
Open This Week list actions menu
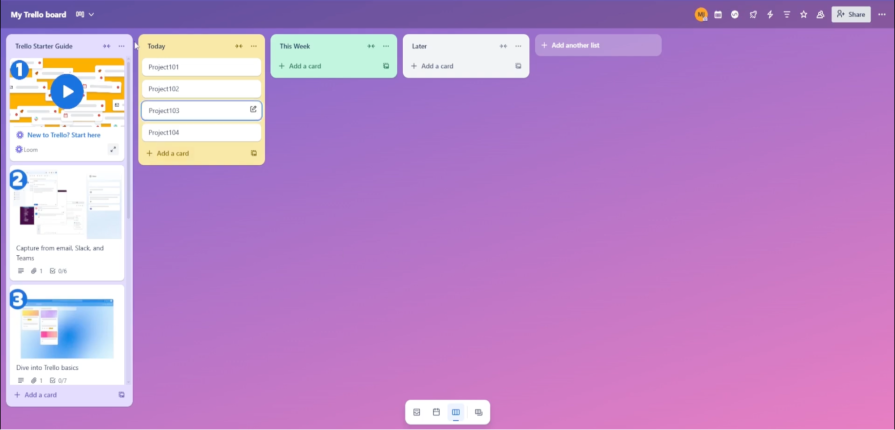386,46
